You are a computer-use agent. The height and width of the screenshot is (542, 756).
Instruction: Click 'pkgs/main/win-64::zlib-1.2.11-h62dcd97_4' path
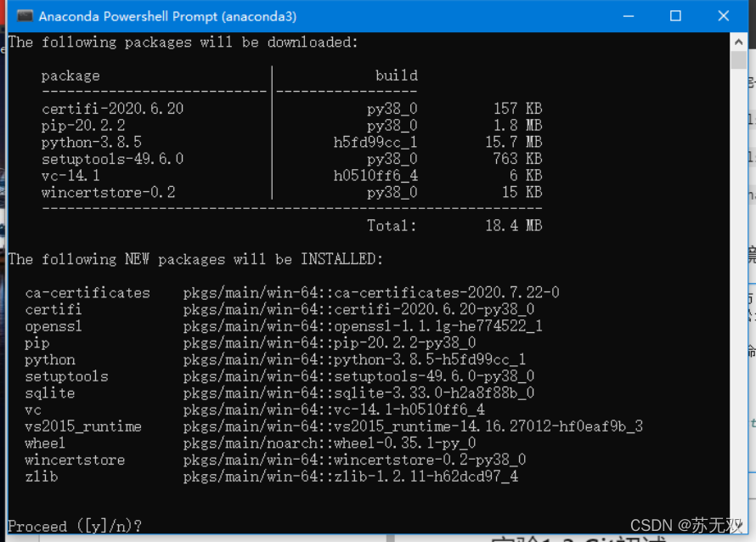351,477
